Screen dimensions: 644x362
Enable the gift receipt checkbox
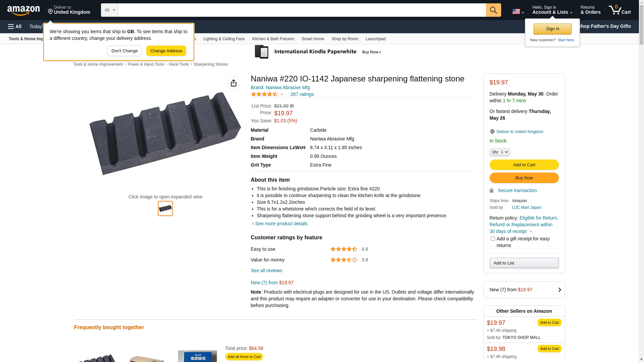point(493,239)
